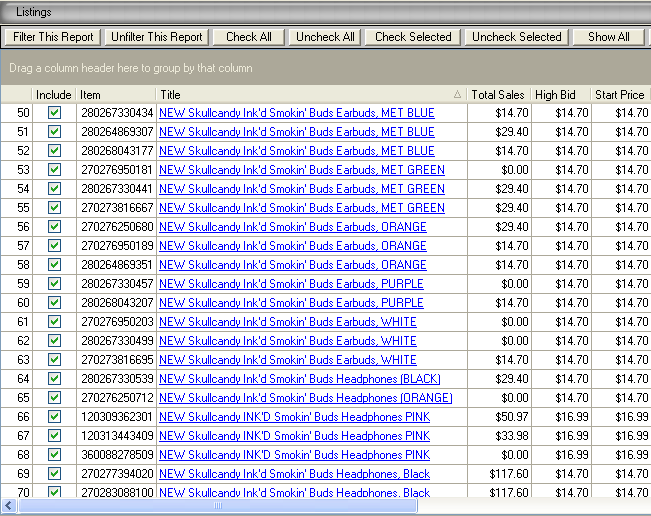
Task: Sort by Start Price column header
Action: 621,95
